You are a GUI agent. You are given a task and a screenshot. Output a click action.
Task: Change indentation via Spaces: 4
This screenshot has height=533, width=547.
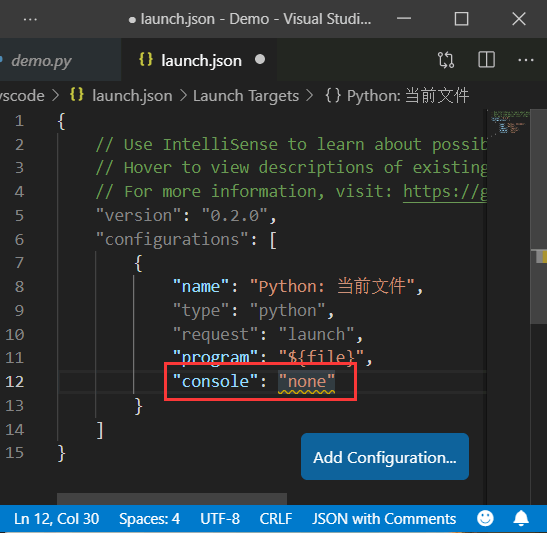[149, 519]
